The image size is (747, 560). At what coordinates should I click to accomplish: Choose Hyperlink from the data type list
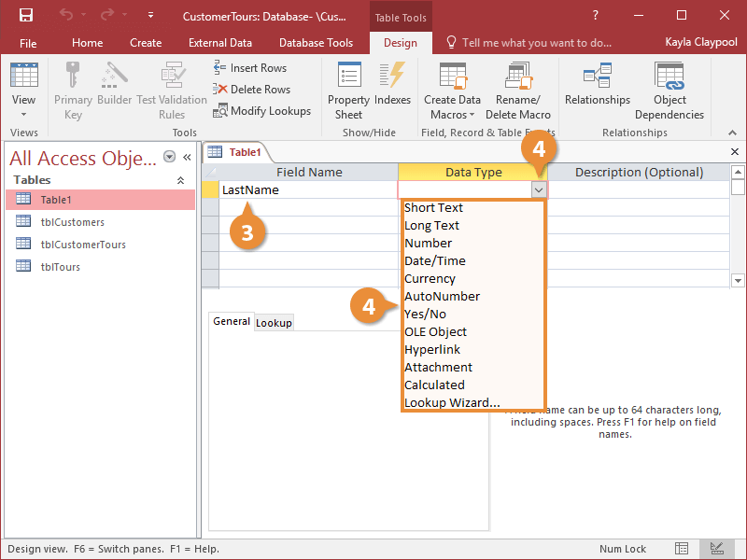pos(473,349)
